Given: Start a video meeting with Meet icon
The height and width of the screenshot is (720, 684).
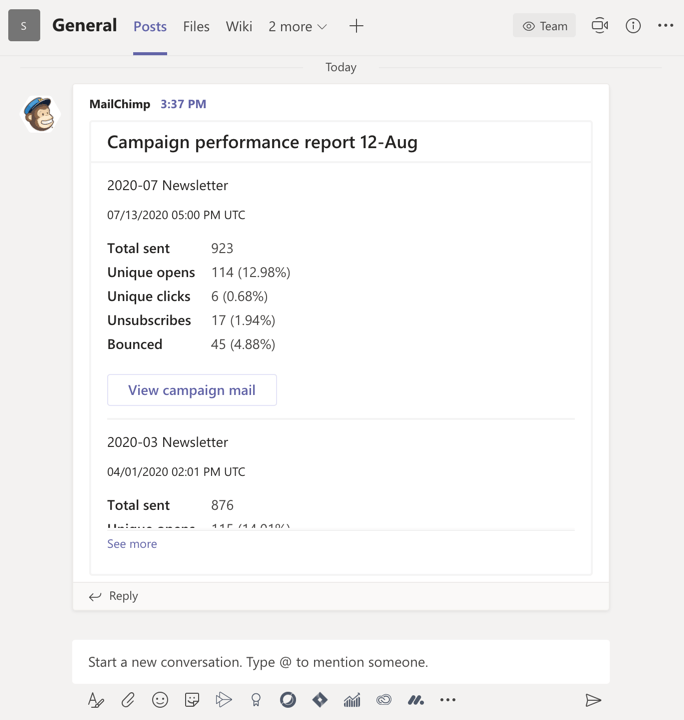Looking at the screenshot, I should (600, 26).
